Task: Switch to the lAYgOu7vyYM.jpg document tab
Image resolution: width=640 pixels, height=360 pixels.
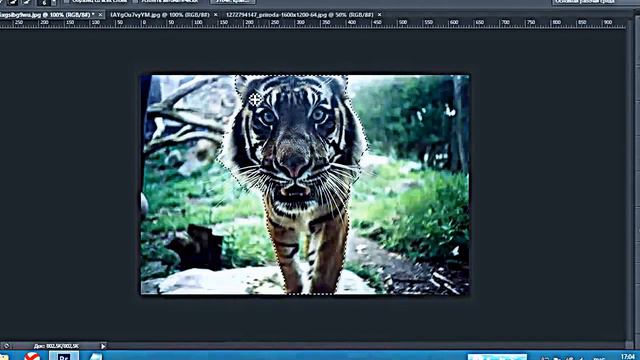Action: (160, 15)
